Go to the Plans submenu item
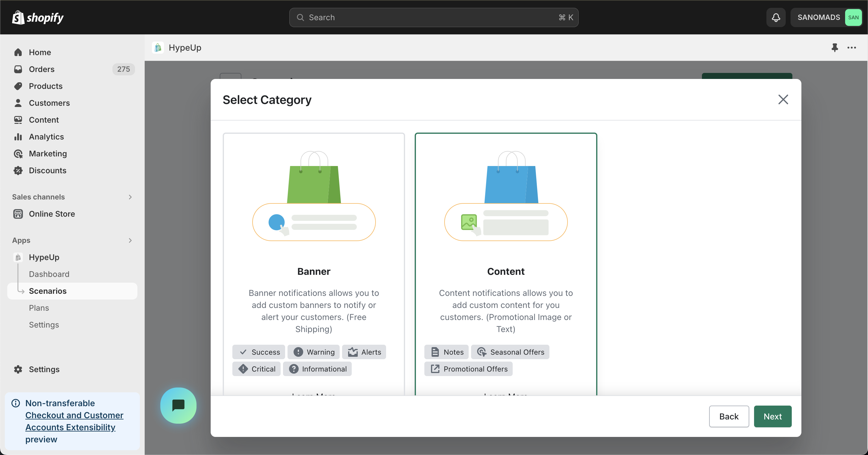 [39, 308]
